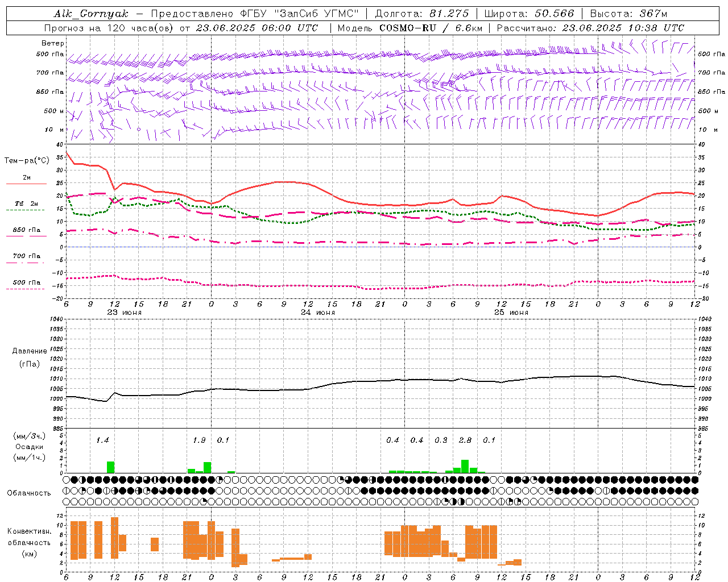Click the Конвективн. convective cloud label
The image size is (728, 582).
[x=30, y=531]
